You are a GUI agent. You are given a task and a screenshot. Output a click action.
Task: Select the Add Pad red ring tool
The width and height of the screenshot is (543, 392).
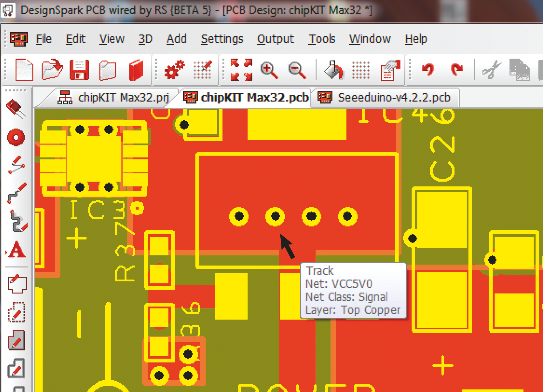[x=16, y=137]
